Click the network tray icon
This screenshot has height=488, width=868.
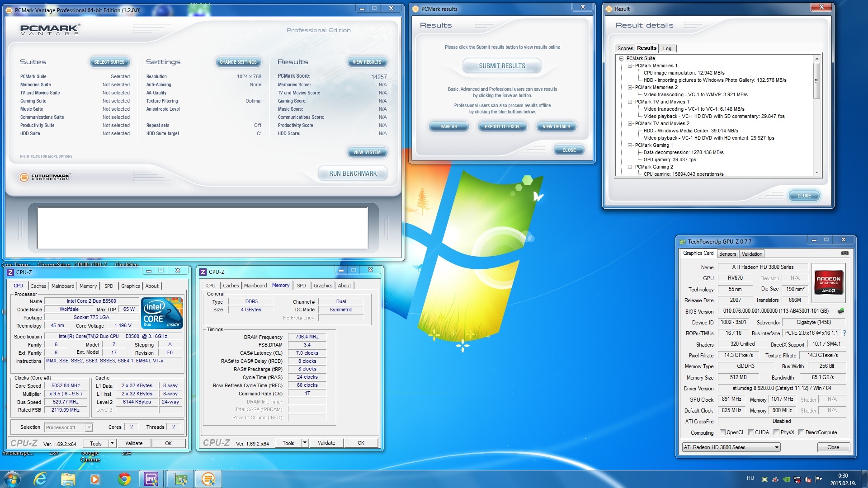pyautogui.click(x=797, y=479)
